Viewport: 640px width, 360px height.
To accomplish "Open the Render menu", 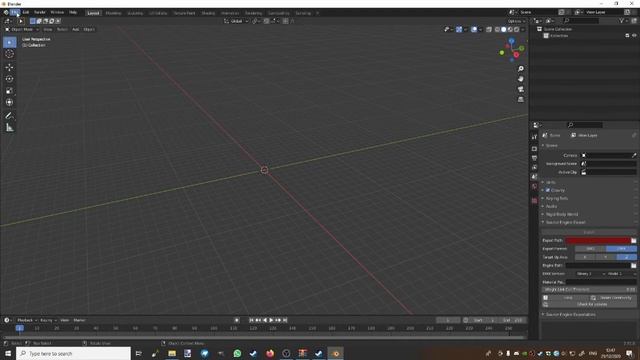I will 40,12.
